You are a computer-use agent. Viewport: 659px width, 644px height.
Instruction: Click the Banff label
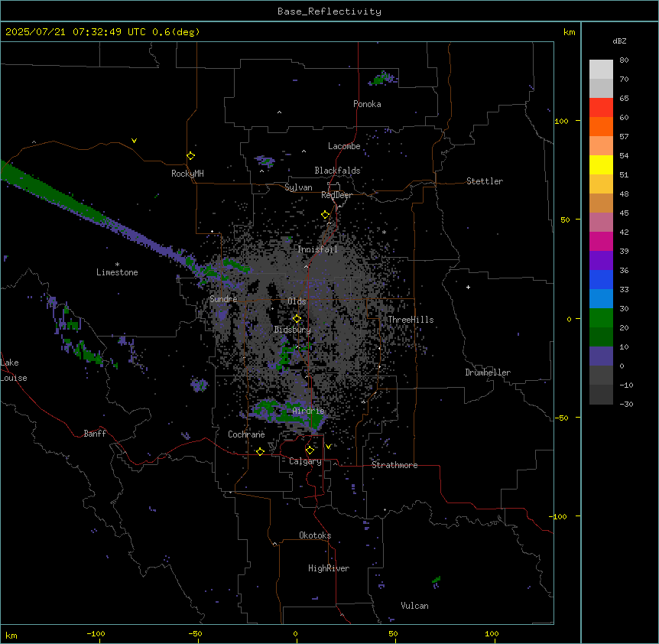pos(95,434)
